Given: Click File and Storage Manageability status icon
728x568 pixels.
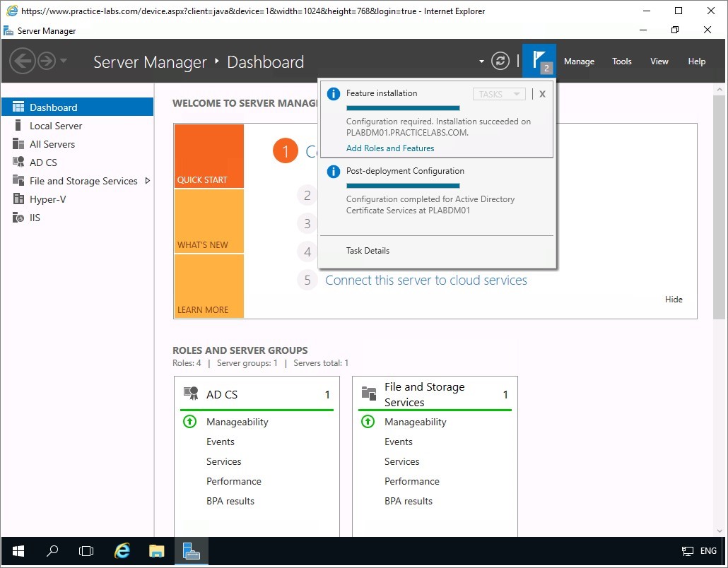Looking at the screenshot, I should tap(368, 421).
